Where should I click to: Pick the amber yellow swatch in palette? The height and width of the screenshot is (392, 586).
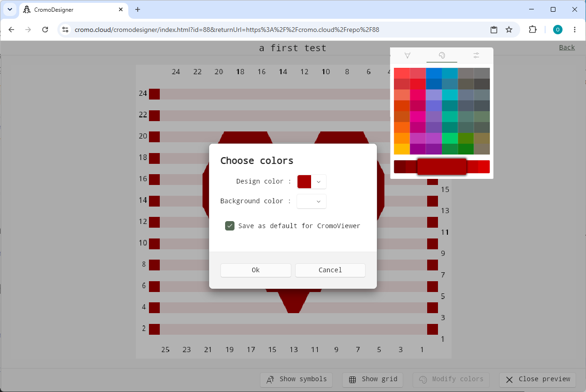coord(402,149)
